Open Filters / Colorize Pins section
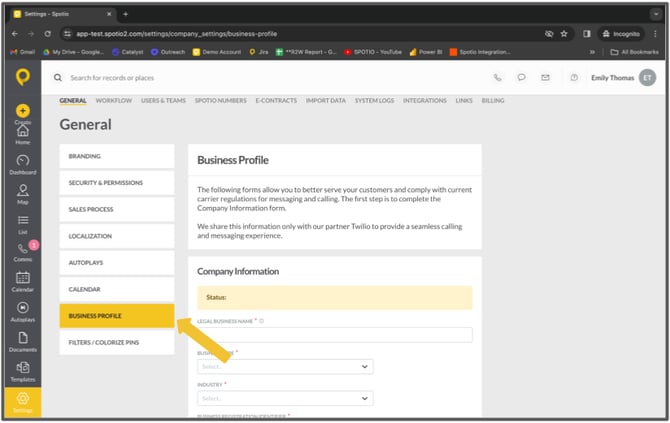 click(x=117, y=342)
